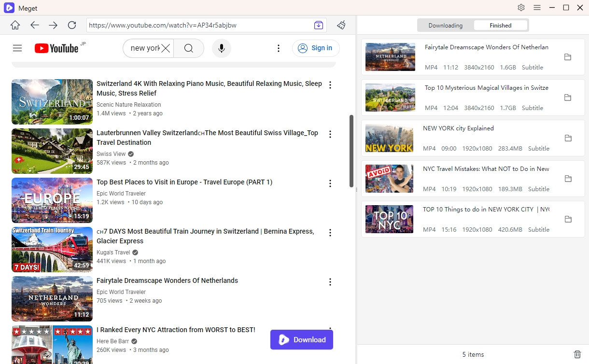Sign in to YouTube
The image size is (589, 364).
tap(316, 48)
